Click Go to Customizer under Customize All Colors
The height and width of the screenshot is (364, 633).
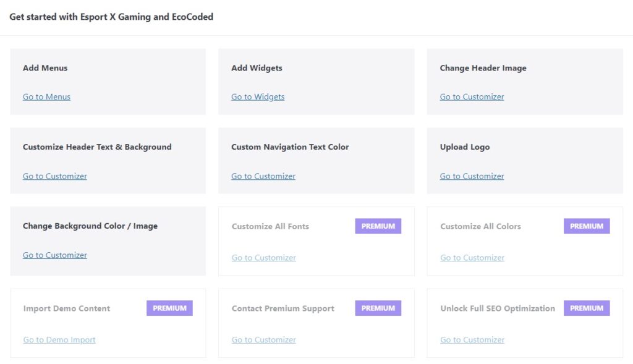pyautogui.click(x=472, y=258)
